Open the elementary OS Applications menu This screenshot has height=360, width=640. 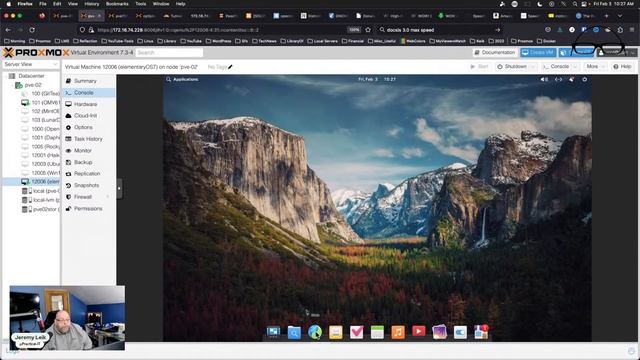(182, 79)
